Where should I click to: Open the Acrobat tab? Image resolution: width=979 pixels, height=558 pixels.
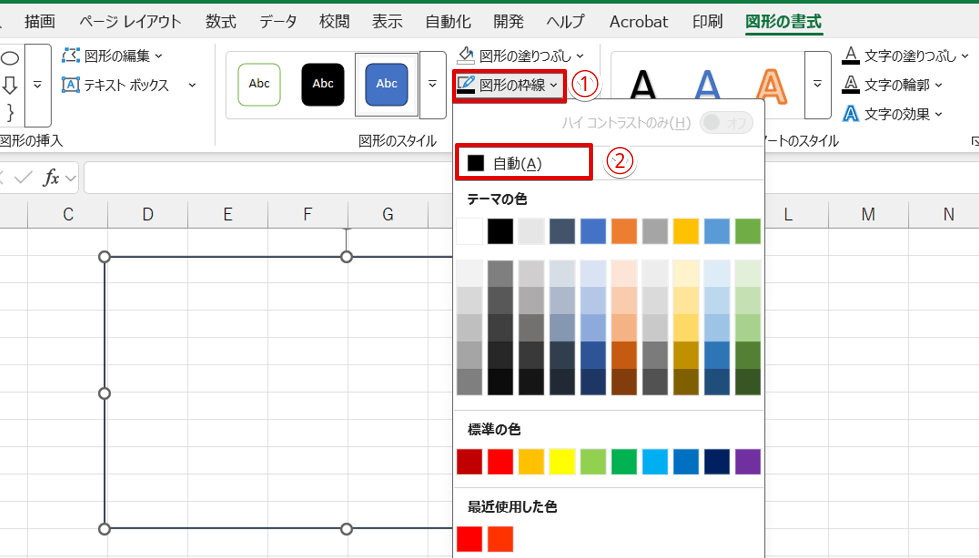point(639,21)
